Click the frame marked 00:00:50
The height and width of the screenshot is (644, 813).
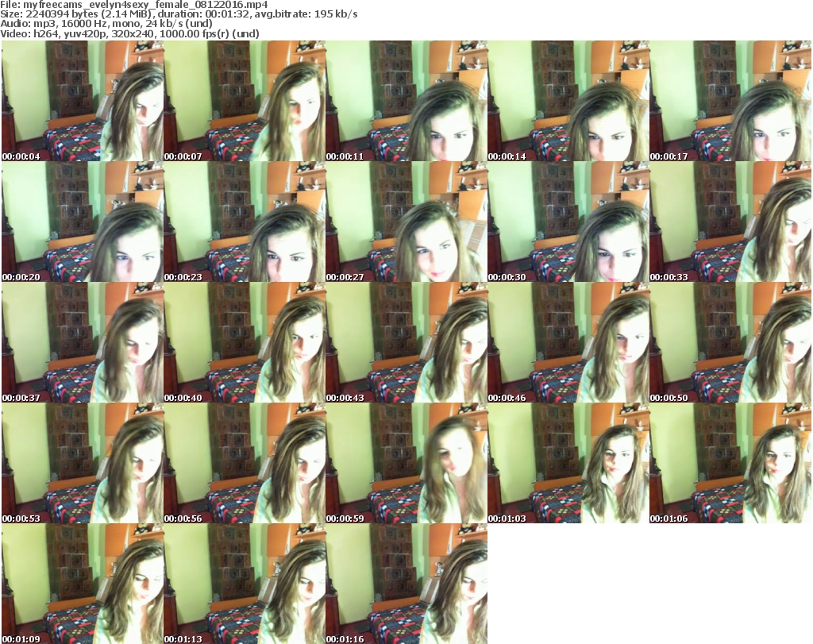tap(730, 343)
